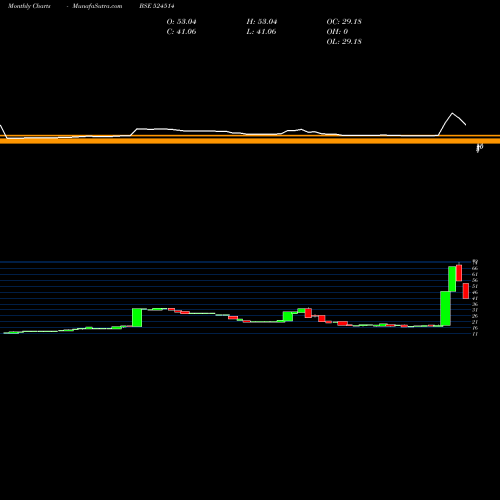Click price axis label 26
Viewport: 500px width, 500px height.
[475, 316]
